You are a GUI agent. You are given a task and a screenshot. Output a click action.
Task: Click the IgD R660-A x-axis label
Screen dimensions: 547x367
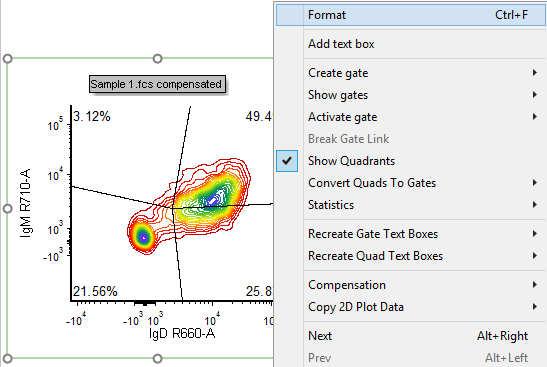(182, 334)
